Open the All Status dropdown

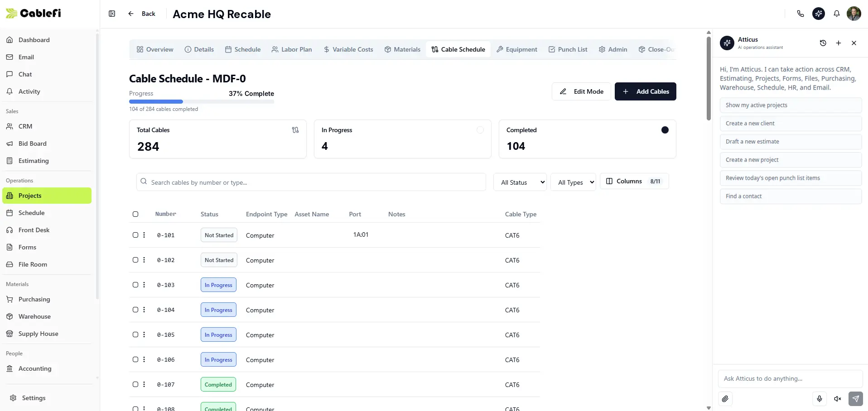click(x=520, y=182)
